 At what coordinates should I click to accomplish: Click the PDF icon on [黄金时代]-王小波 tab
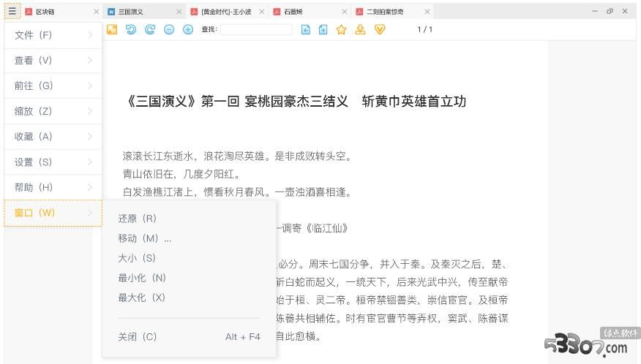point(194,12)
